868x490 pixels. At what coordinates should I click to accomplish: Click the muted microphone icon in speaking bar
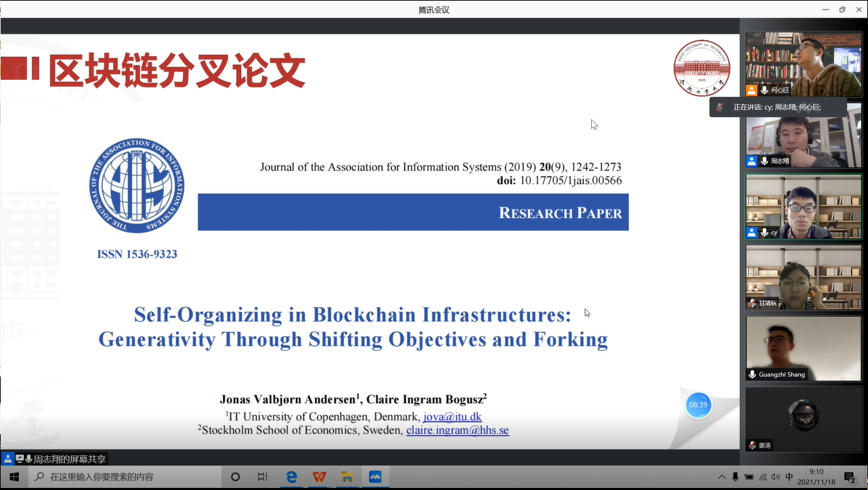tap(720, 107)
